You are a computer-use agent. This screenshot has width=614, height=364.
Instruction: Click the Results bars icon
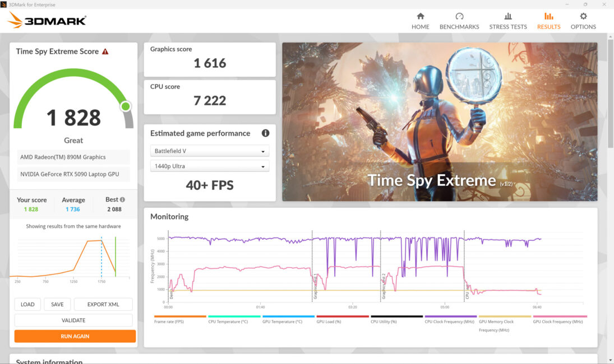(548, 16)
